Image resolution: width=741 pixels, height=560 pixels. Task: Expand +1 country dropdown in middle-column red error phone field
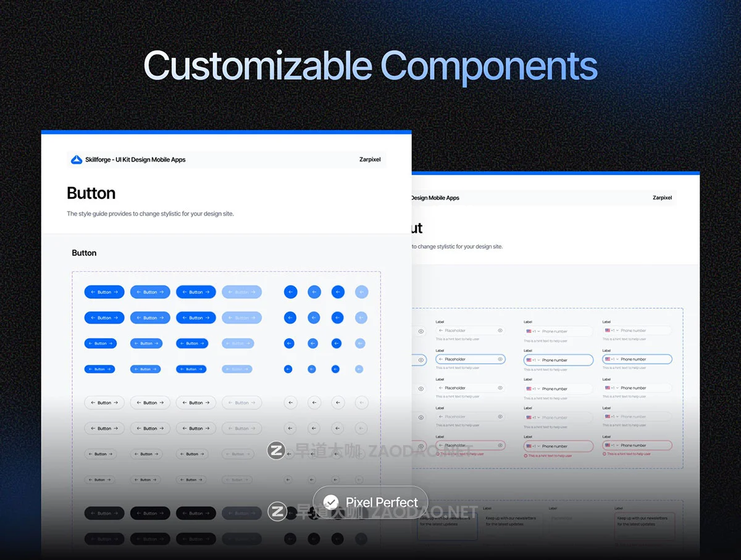[535, 446]
